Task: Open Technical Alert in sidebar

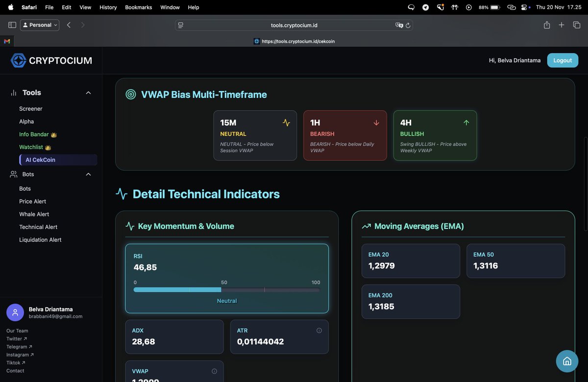Action: [x=38, y=227]
